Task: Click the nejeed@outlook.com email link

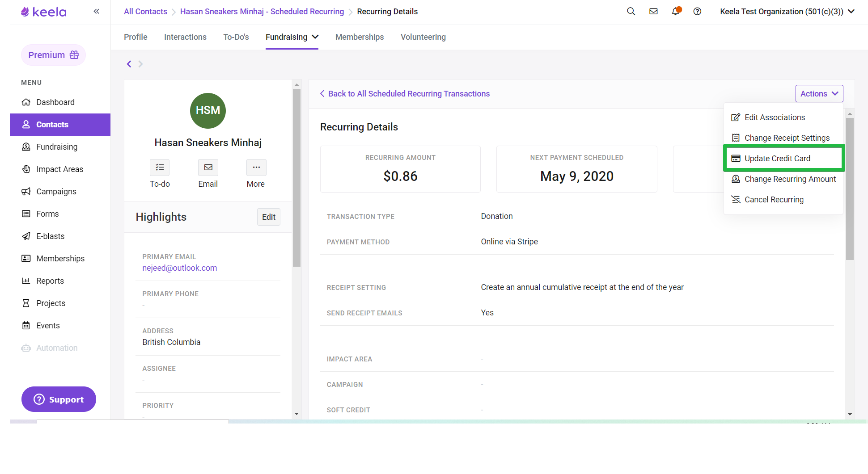Action: point(180,268)
